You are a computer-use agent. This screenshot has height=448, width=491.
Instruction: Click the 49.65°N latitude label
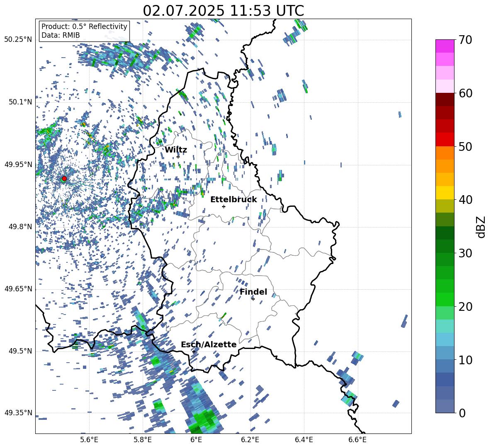tap(18, 289)
